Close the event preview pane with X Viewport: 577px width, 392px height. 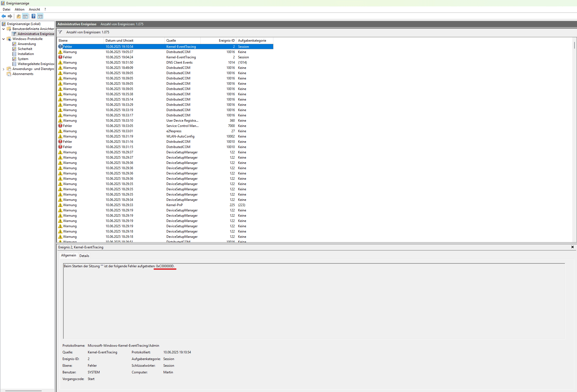572,247
